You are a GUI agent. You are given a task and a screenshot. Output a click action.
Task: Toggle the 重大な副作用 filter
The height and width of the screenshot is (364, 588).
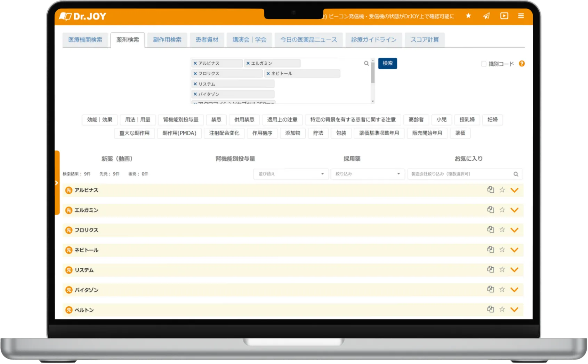135,133
